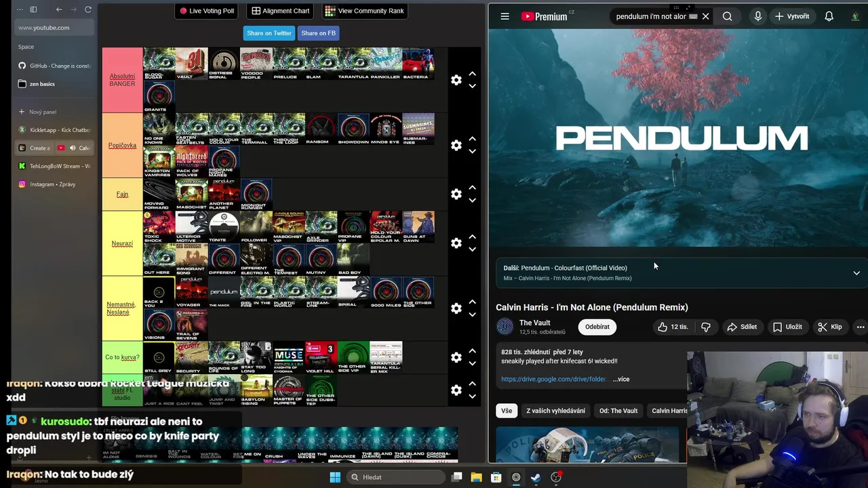
Task: Open the drive.google.com description link
Action: point(553,379)
